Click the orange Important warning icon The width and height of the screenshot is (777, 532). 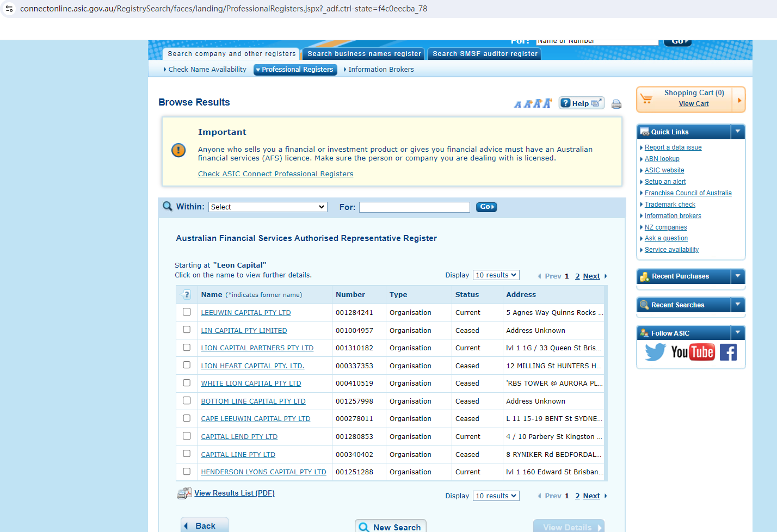pyautogui.click(x=178, y=150)
